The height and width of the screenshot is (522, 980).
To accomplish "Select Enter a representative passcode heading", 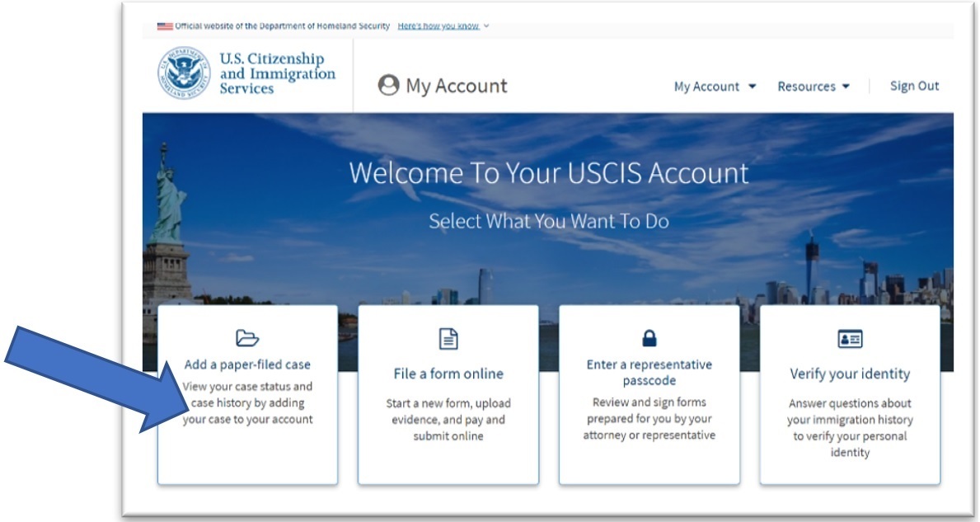I will [649, 372].
